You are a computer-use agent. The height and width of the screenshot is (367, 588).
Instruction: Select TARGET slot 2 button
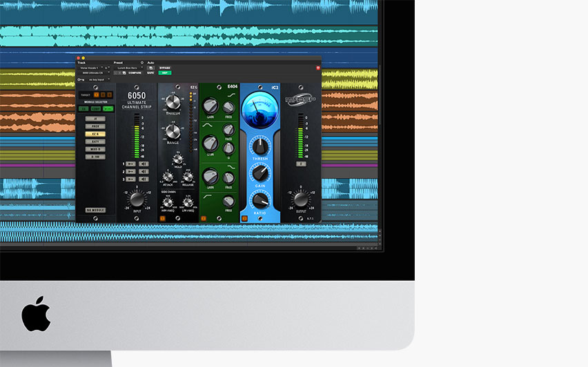coord(103,95)
